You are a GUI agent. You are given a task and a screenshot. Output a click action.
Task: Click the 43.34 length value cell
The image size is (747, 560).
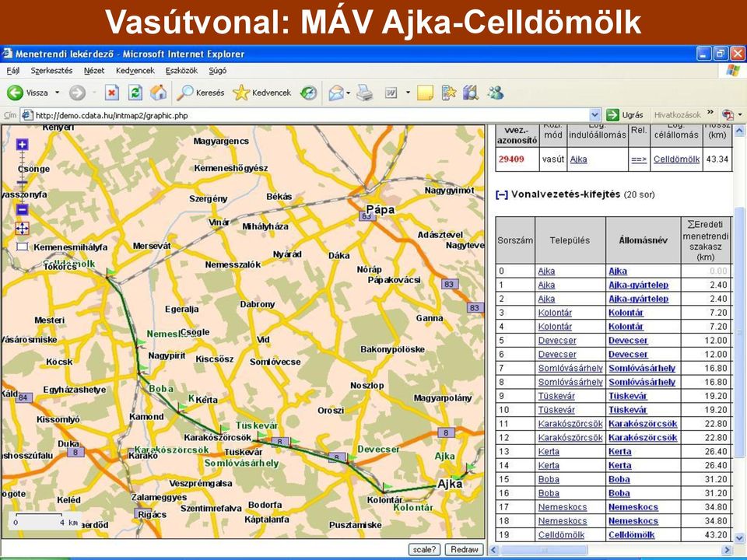(717, 159)
